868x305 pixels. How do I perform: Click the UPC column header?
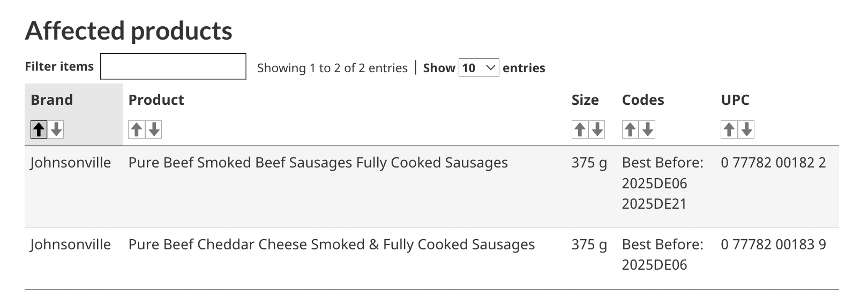[735, 100]
